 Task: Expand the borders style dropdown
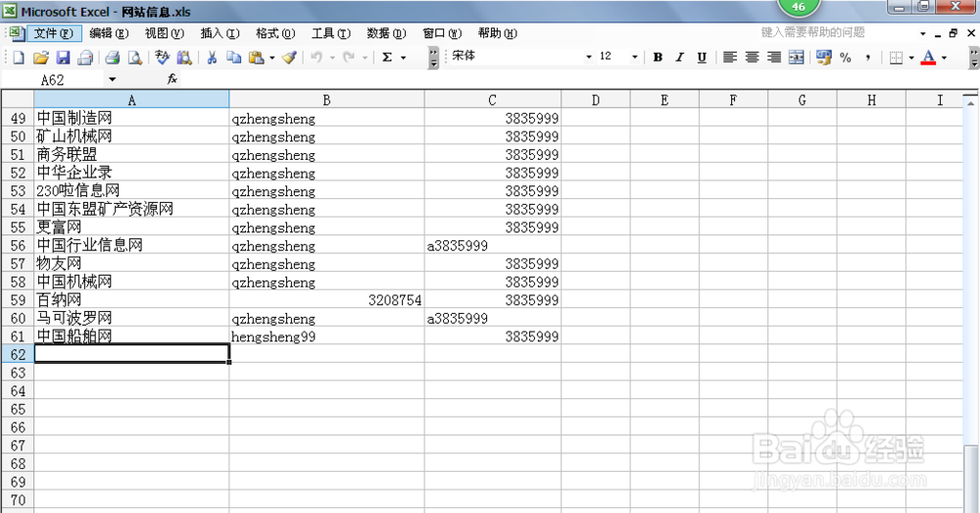point(911,58)
